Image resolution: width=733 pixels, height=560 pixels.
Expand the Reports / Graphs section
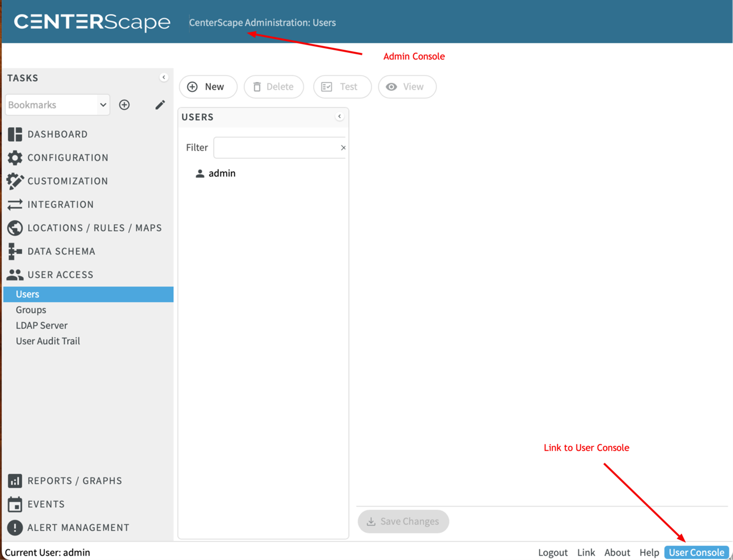pos(74,481)
